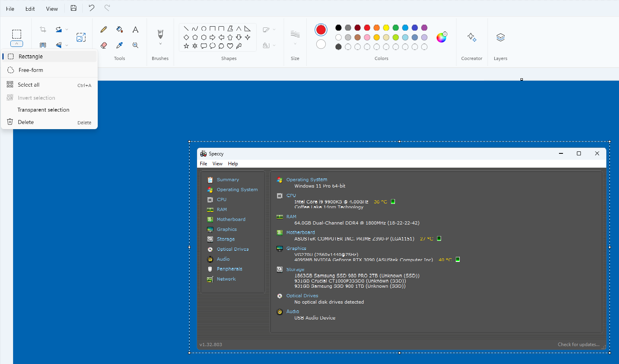Screen dimensions: 619x364
Task: Open the Layers panel
Action: click(501, 37)
